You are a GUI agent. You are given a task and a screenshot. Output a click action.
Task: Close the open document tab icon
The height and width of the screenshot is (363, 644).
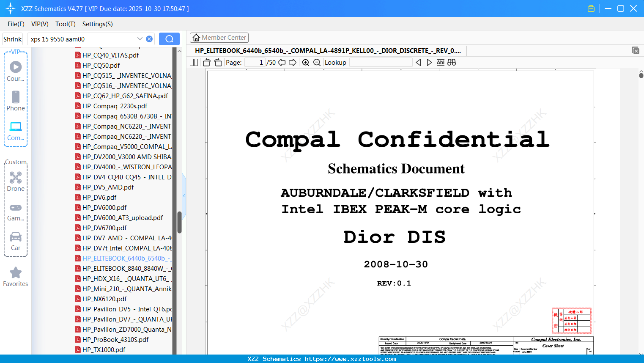(x=636, y=50)
